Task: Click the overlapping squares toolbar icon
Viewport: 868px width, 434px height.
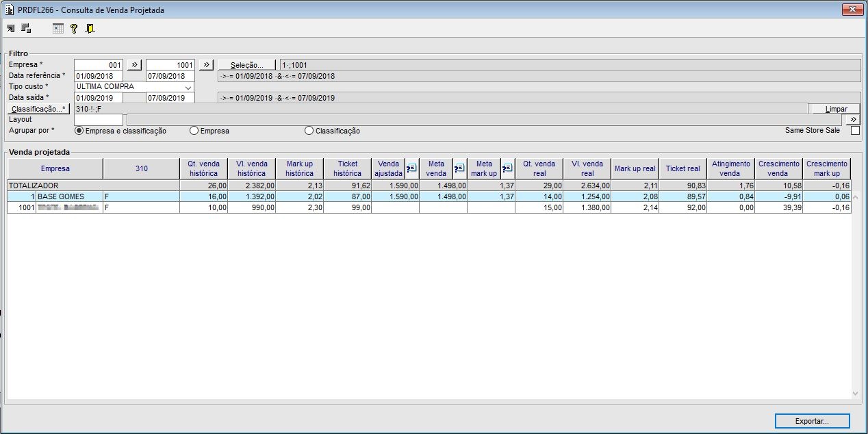Action: pos(26,28)
